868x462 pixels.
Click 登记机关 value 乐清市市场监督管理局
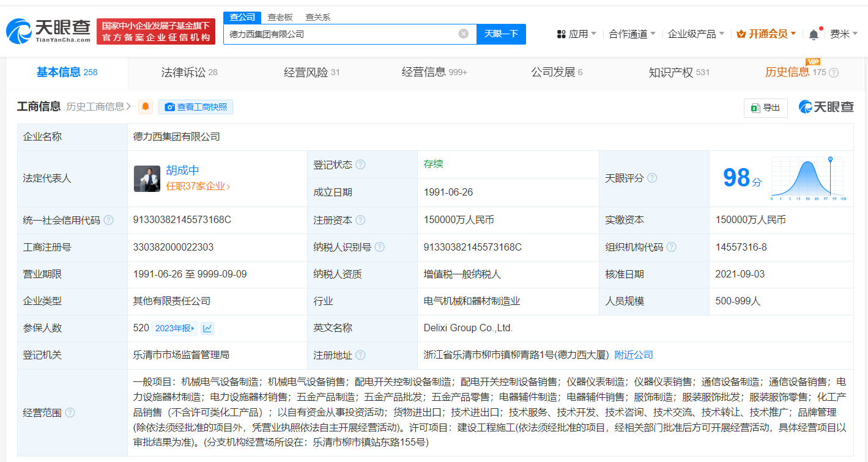pyautogui.click(x=181, y=355)
